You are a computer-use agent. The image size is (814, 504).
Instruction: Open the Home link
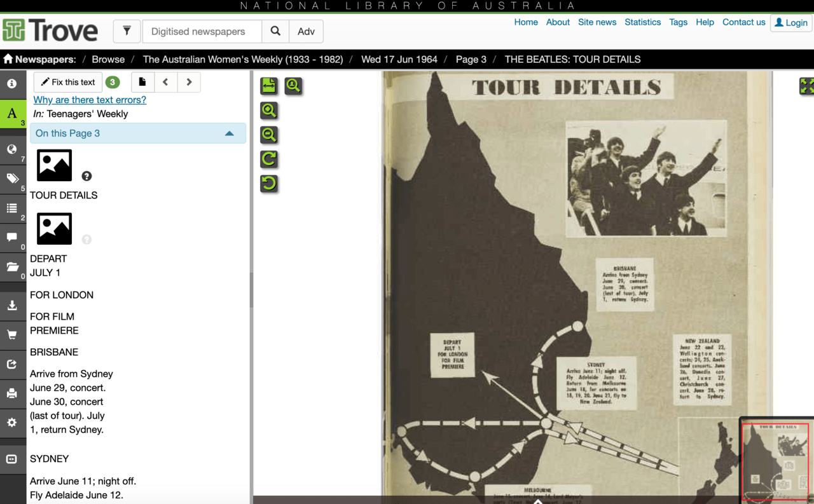pos(526,22)
